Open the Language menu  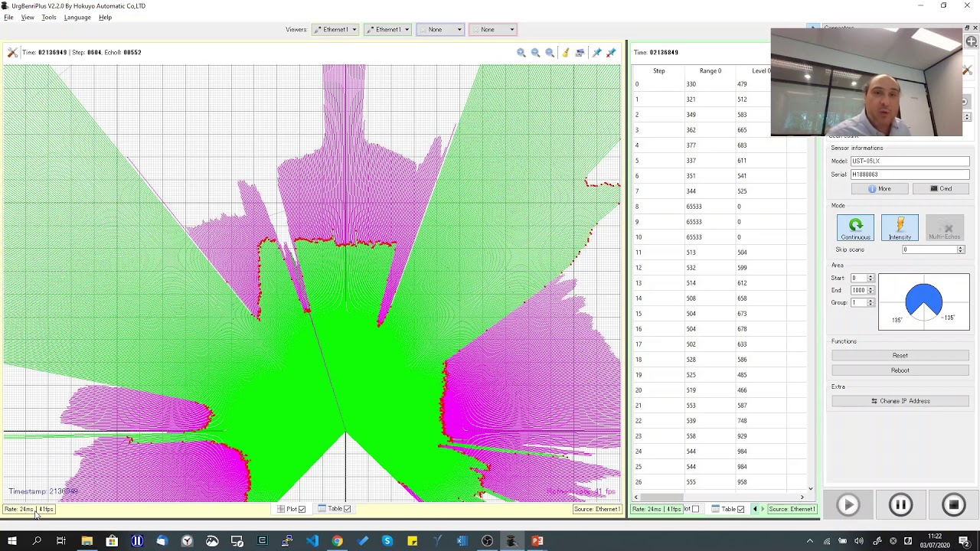77,18
